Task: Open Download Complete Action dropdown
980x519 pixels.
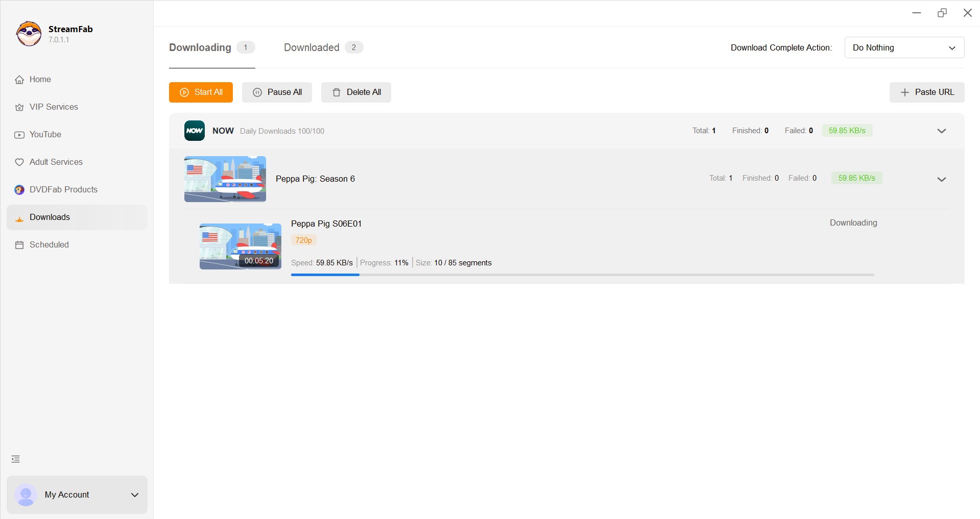Action: 904,47
